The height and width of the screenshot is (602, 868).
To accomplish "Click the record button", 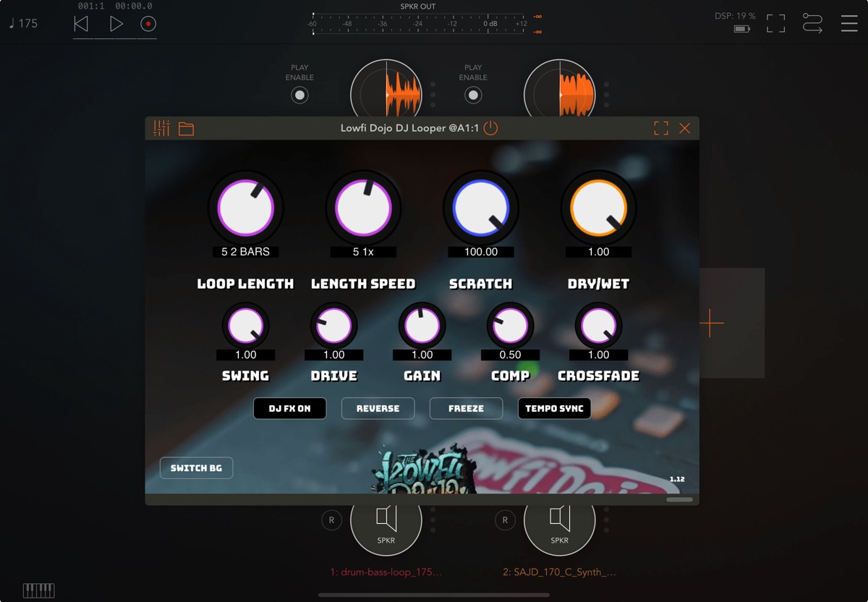I will coord(148,24).
